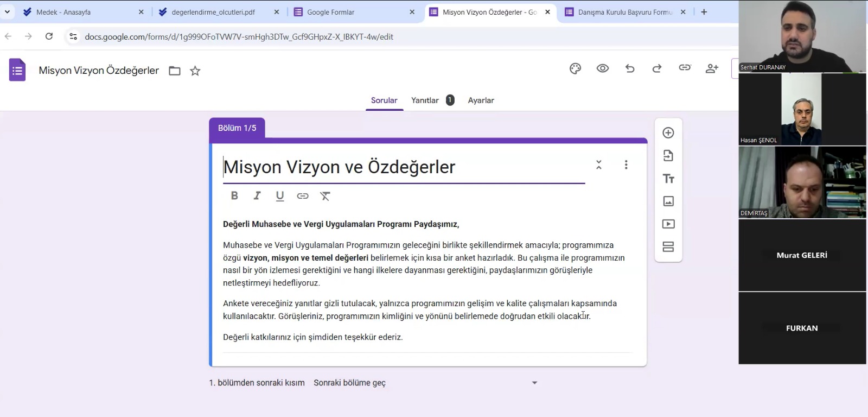Toggle italic formatting for title
The image size is (868, 417).
coord(257,196)
